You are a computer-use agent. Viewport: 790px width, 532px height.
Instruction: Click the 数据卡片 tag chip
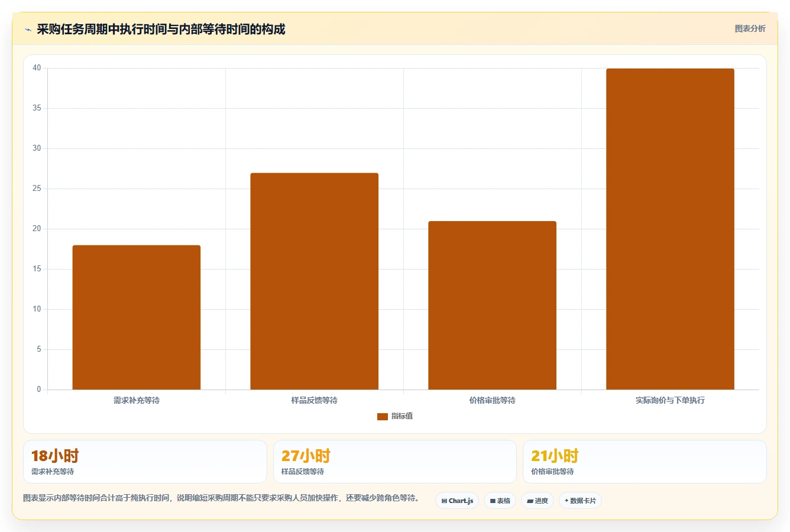click(580, 501)
